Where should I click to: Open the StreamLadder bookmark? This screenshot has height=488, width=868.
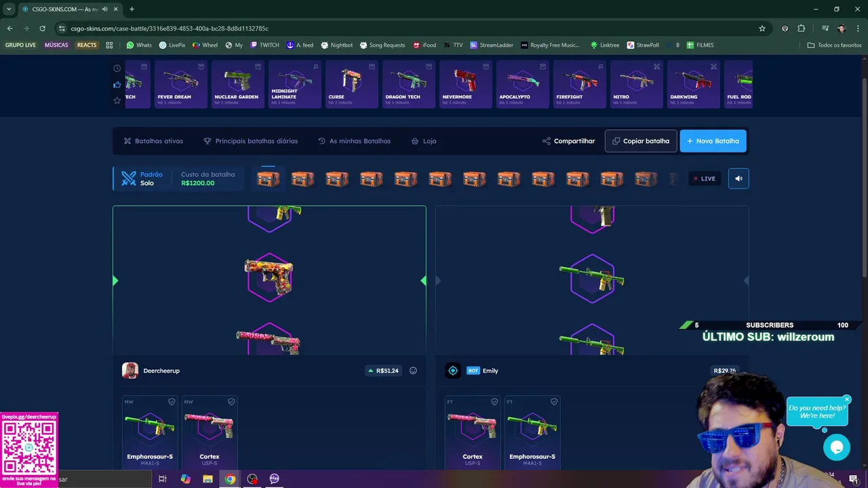click(x=492, y=45)
